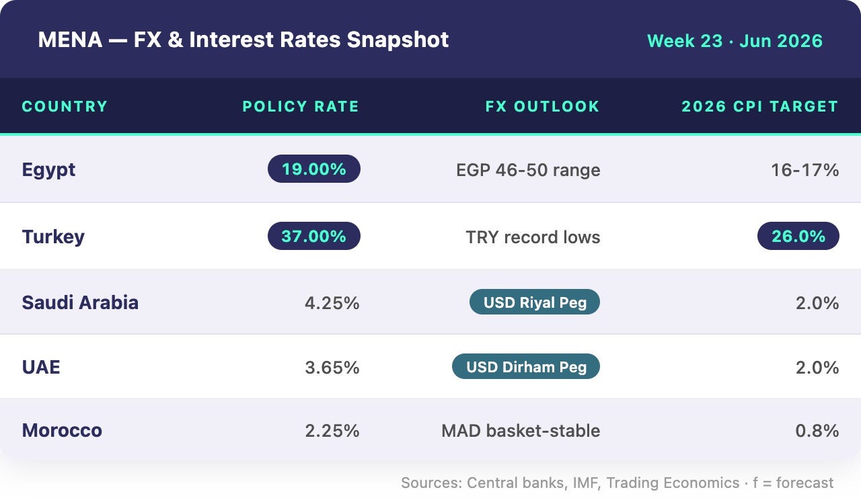Click the Turkey 26.0% CPI target badge
Screen dimensions: 861x504
tap(798, 236)
